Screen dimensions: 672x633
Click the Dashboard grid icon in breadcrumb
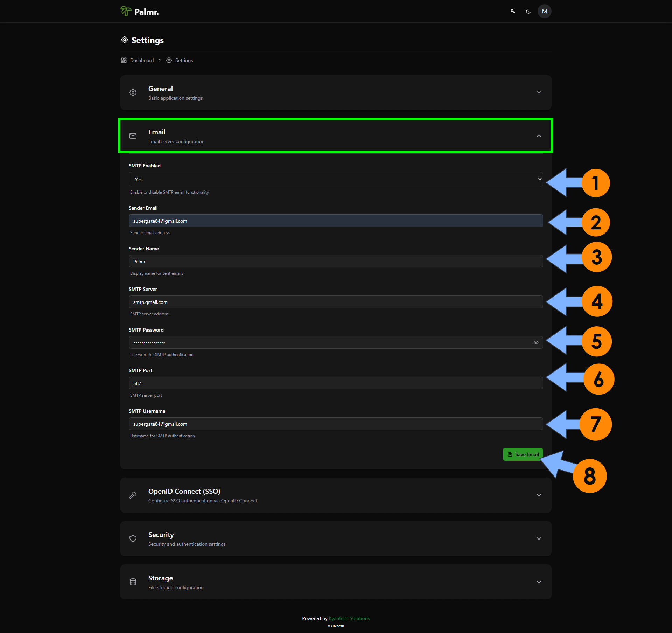click(124, 60)
